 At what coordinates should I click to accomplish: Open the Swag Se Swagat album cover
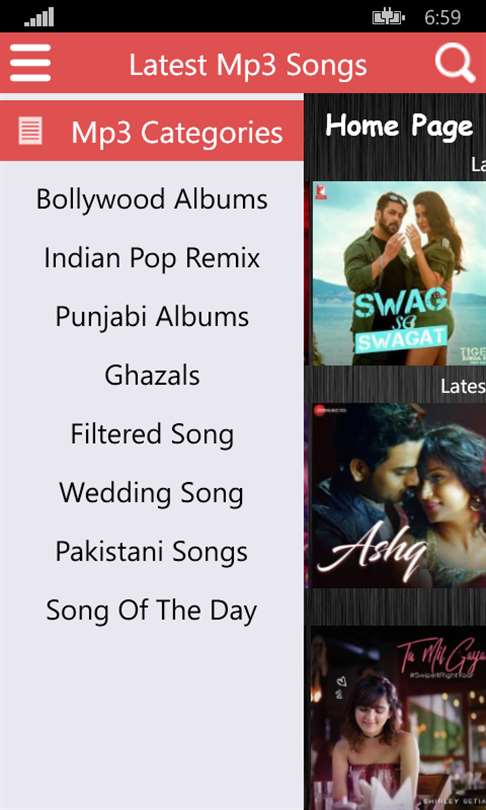coord(399,273)
